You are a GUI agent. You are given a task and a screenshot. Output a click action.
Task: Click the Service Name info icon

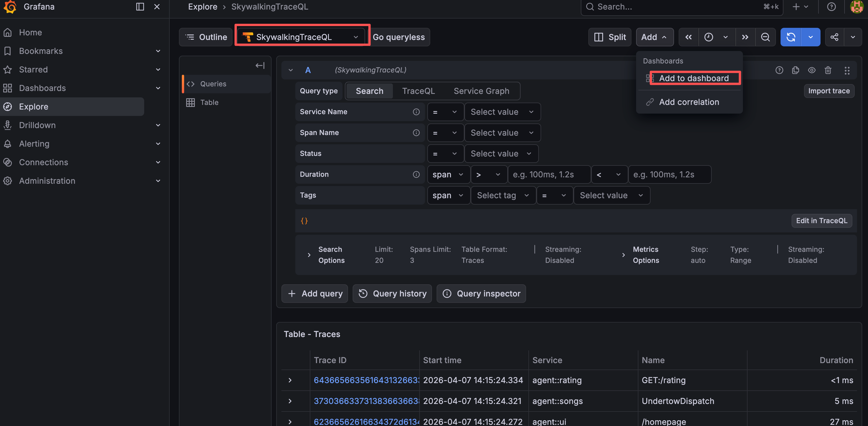click(416, 112)
